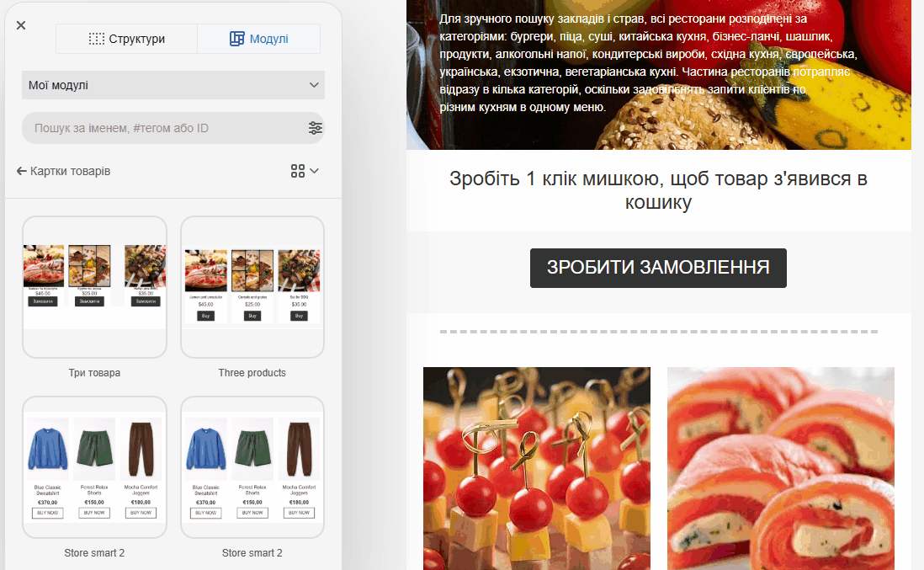Choose the second Store smart 2 module
This screenshot has height=570, width=924.
click(252, 466)
